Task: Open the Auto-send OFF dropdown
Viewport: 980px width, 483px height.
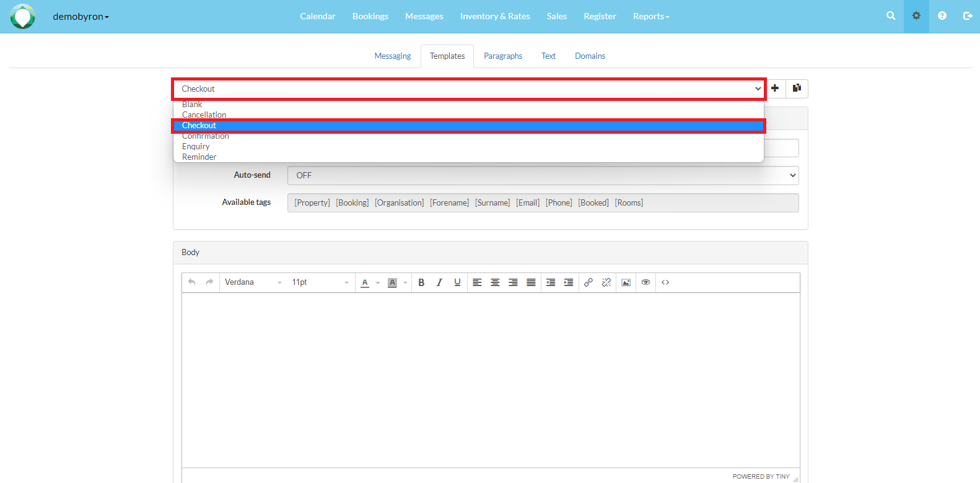Action: 543,175
